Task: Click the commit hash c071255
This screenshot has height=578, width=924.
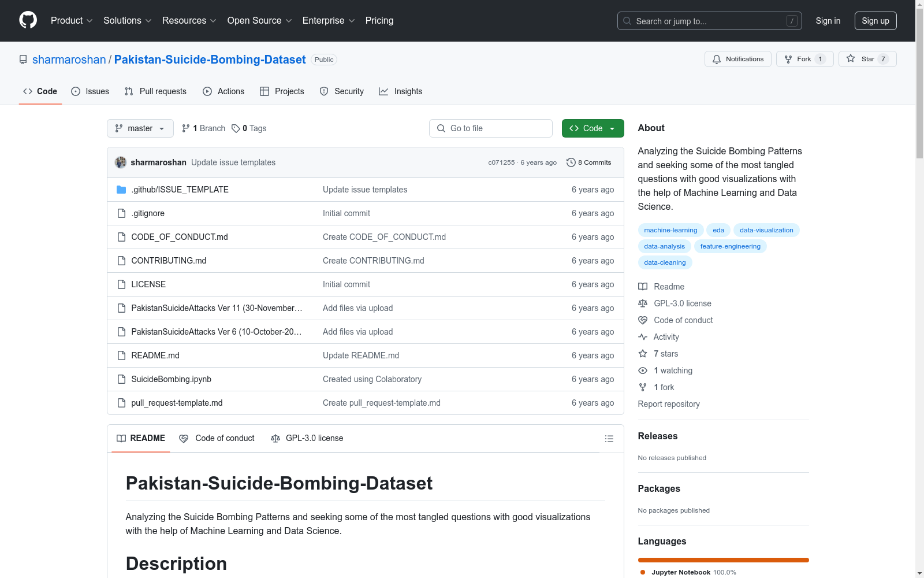Action: (501, 162)
